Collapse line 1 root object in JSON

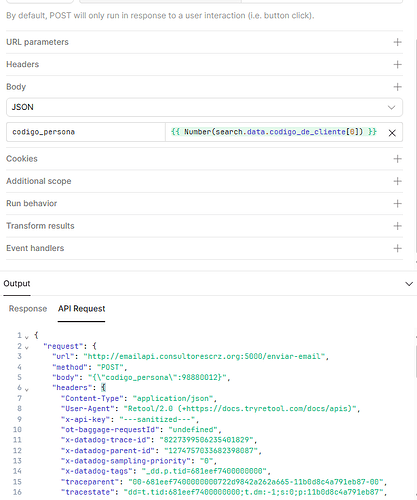(27, 337)
